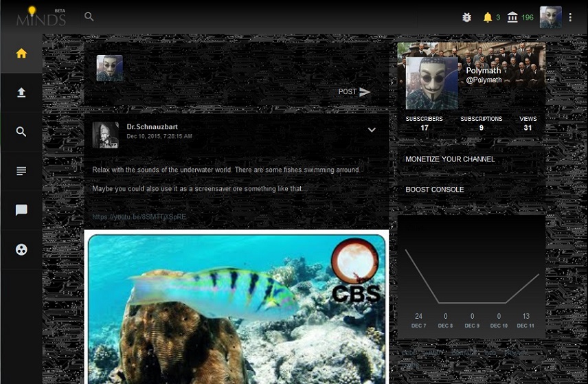The height and width of the screenshot is (384, 588).
Task: Open the Code footer link
Action: tap(409, 353)
